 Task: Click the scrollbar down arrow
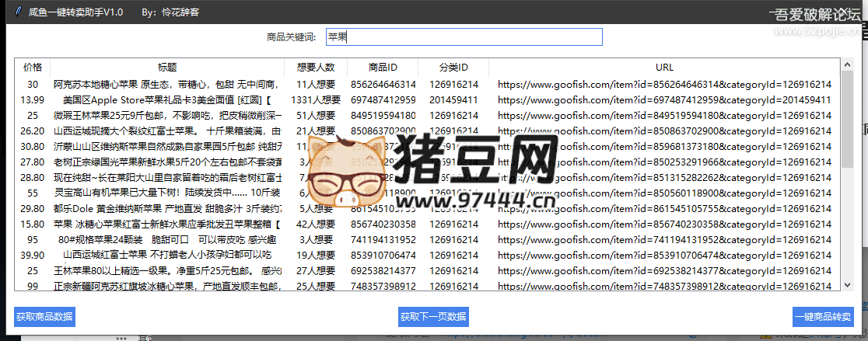point(847,284)
